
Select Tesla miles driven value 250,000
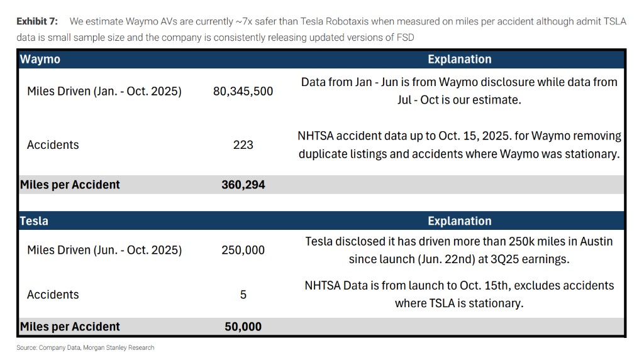point(243,250)
